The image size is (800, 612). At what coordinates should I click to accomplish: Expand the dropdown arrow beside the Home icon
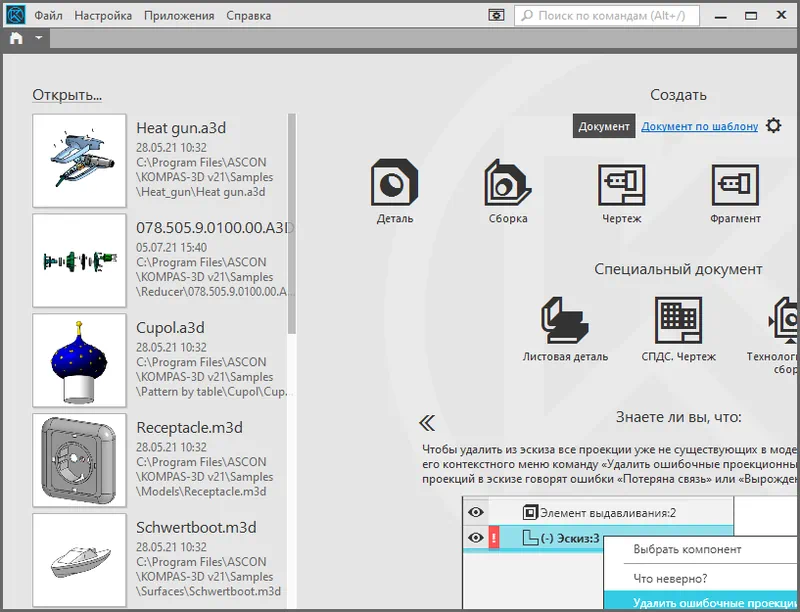[x=39, y=38]
